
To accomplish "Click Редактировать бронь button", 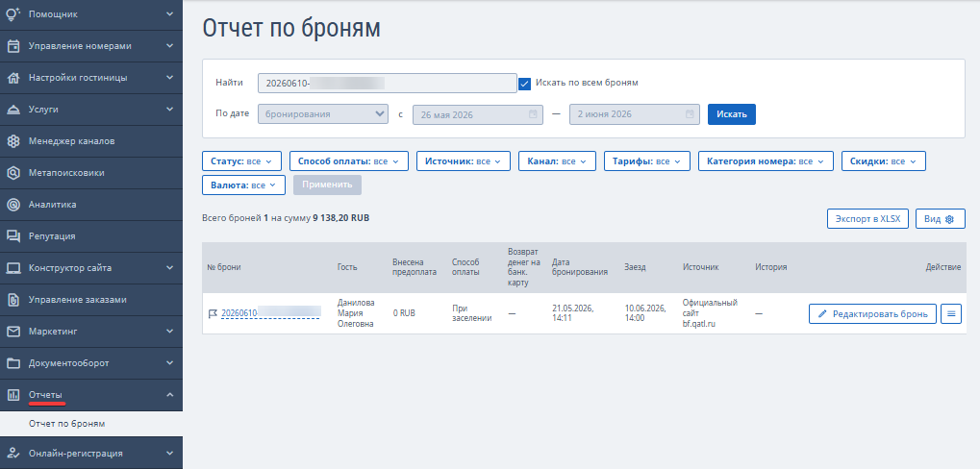I will coord(872,313).
